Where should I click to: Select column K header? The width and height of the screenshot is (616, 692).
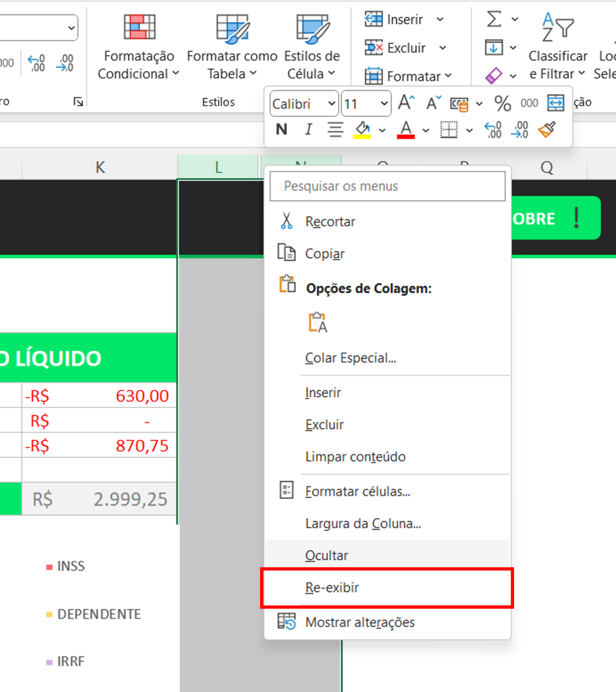(100, 167)
